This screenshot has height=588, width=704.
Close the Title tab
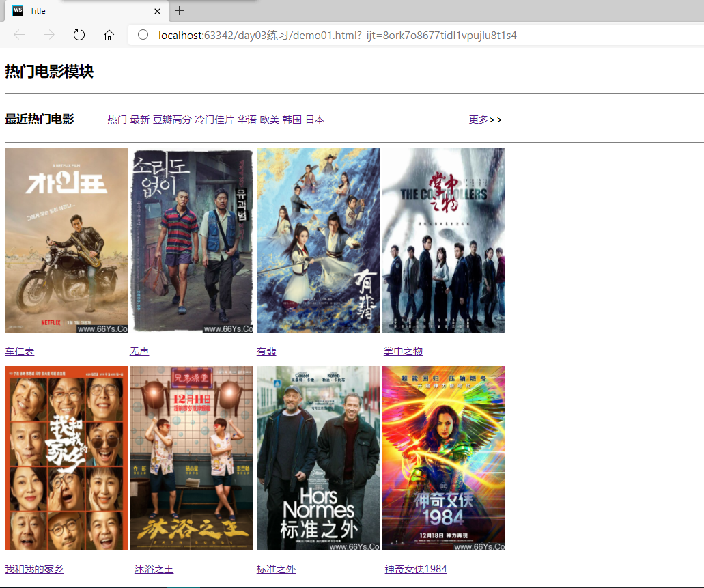click(157, 11)
